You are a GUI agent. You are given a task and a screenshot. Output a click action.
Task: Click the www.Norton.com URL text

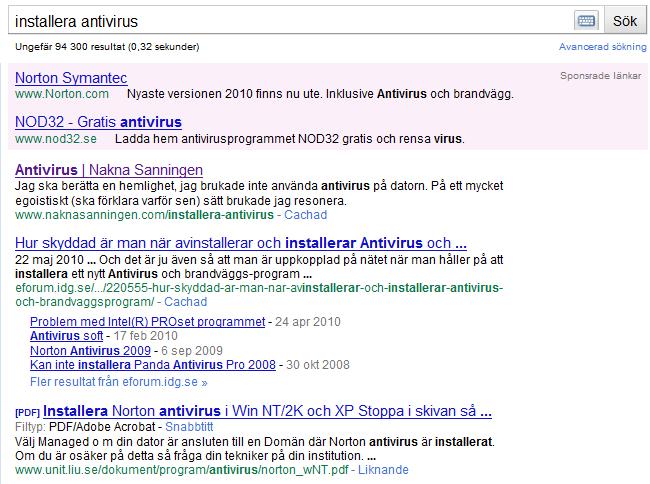pos(62,94)
